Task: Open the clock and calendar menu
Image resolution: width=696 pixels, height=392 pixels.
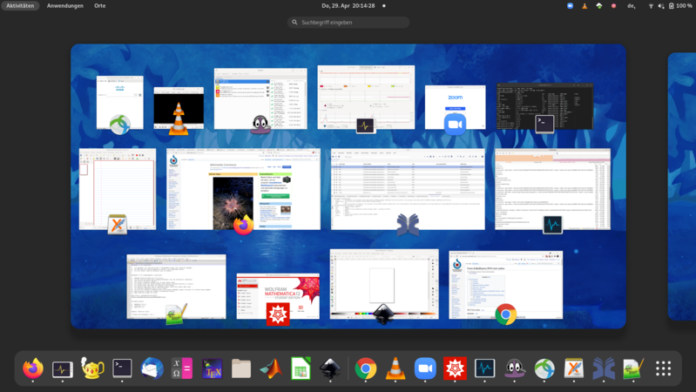Action: click(x=348, y=6)
